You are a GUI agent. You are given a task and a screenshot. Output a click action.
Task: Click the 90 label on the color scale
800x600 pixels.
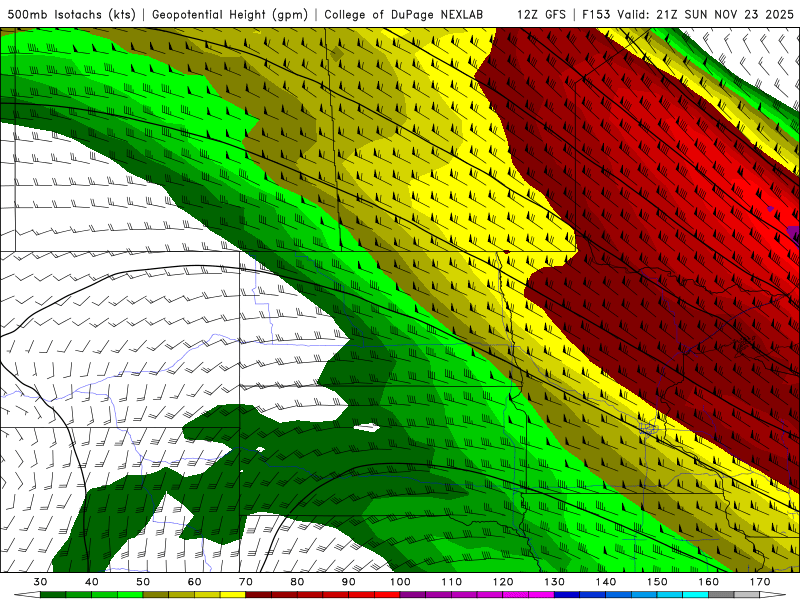[349, 582]
